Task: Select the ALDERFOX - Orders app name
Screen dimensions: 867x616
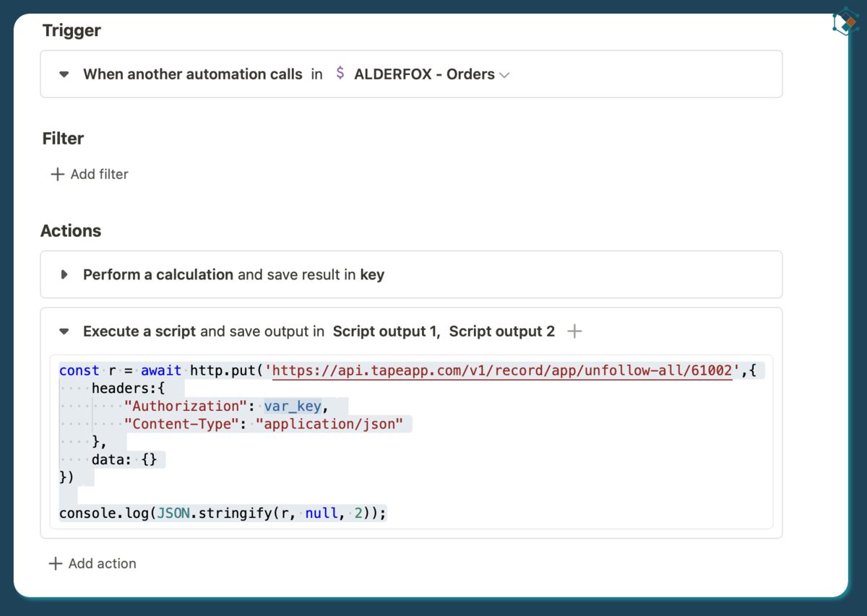Action: tap(424, 74)
